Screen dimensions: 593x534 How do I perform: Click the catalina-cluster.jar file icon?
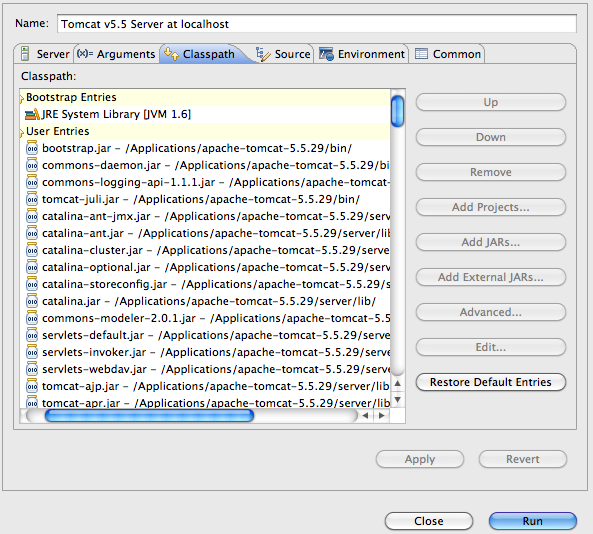32,250
